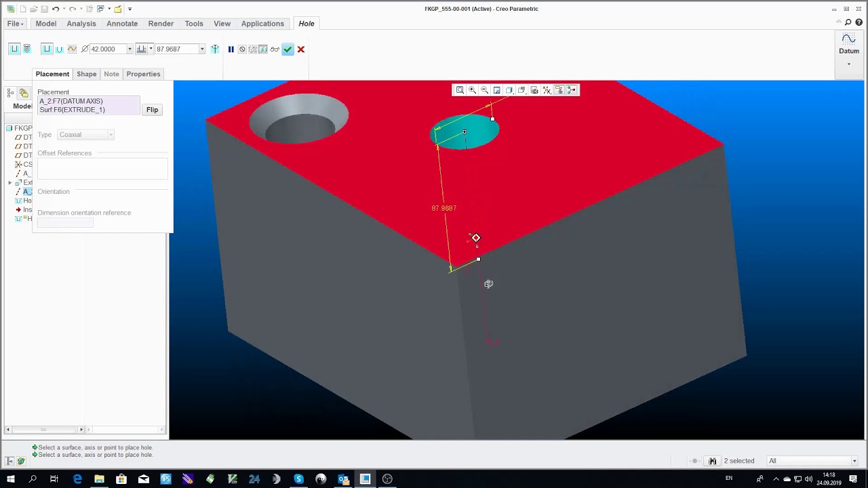Image resolution: width=868 pixels, height=488 pixels.
Task: Toggle annotation display icon
Action: pyautogui.click(x=559, y=90)
